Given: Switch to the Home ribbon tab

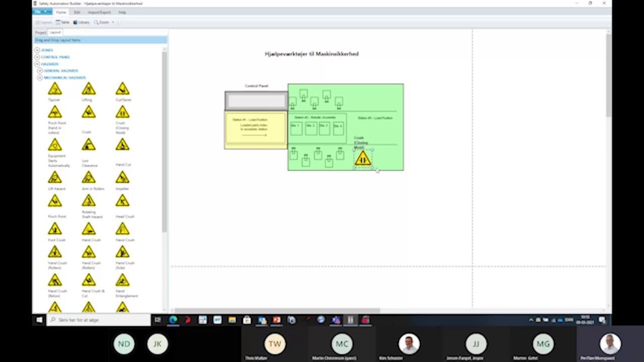Looking at the screenshot, I should pyautogui.click(x=61, y=12).
